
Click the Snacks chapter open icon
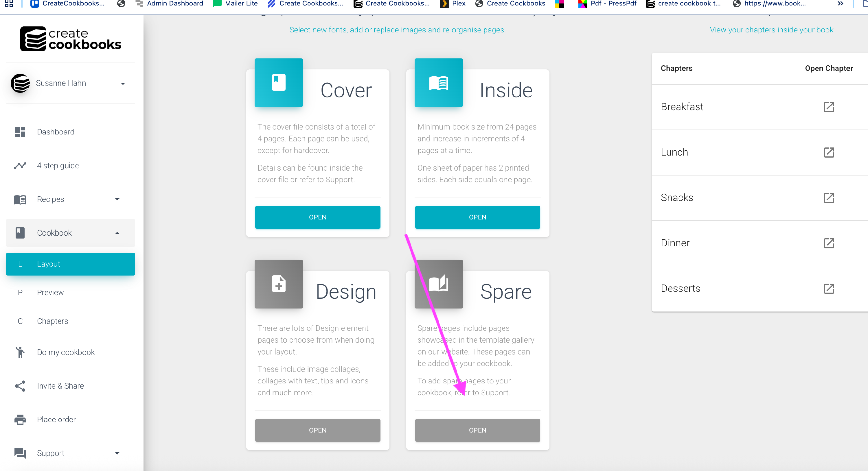coord(829,198)
